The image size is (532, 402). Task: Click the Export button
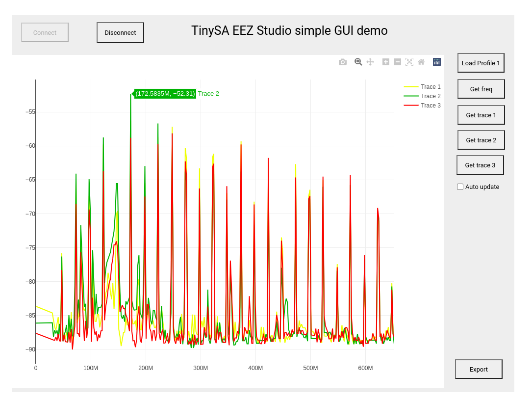point(479,369)
